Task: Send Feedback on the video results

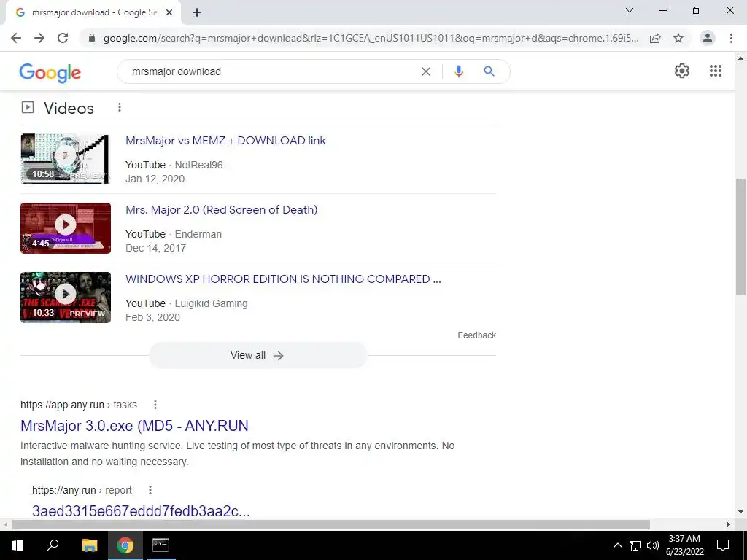Action: pos(477,335)
